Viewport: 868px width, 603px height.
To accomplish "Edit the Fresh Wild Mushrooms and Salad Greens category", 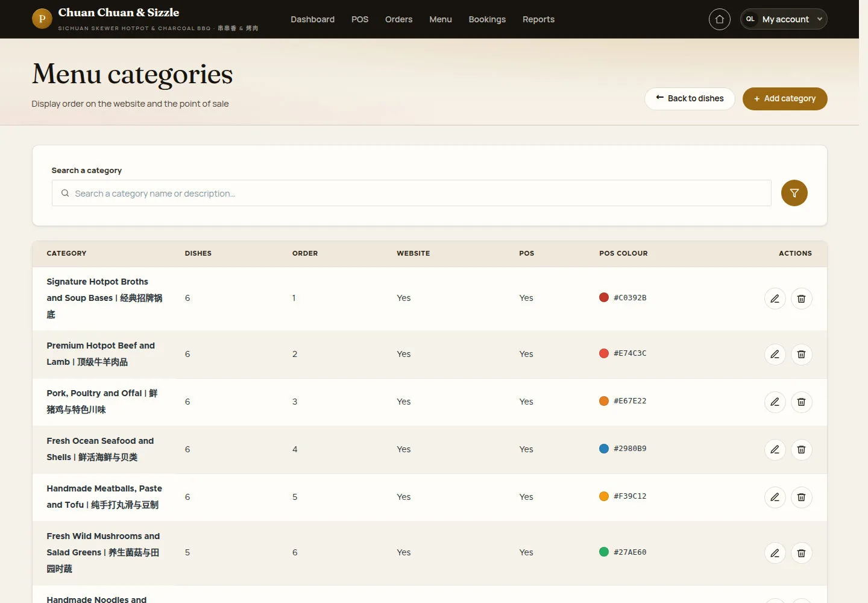I will (775, 553).
